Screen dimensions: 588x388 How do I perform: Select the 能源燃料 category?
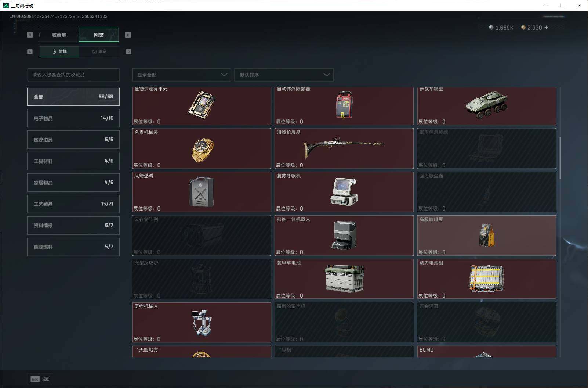click(73, 247)
